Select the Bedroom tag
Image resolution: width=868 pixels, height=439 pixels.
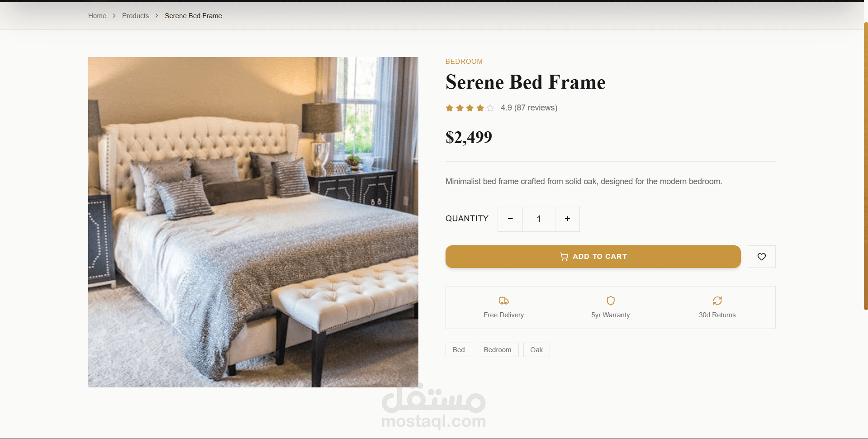coord(498,350)
